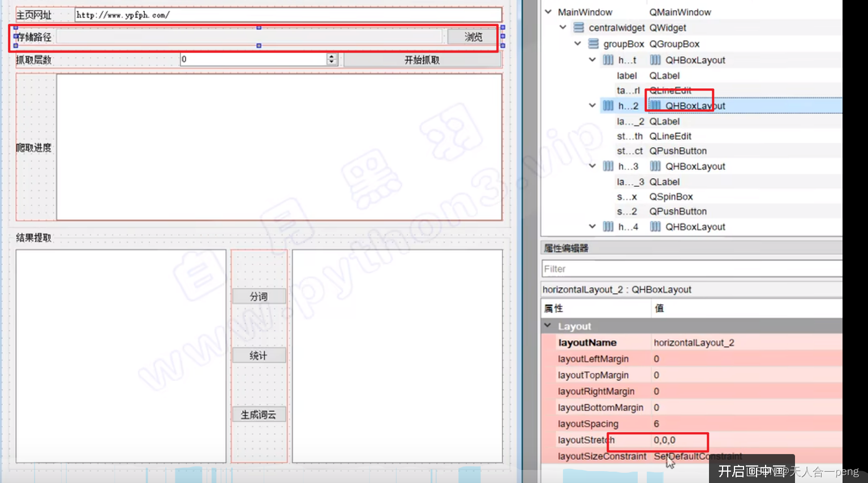Screen dimensions: 868x483
Task: Click the QHBoxLayout icon beside horizontalLayout_2
Action: [x=655, y=105]
